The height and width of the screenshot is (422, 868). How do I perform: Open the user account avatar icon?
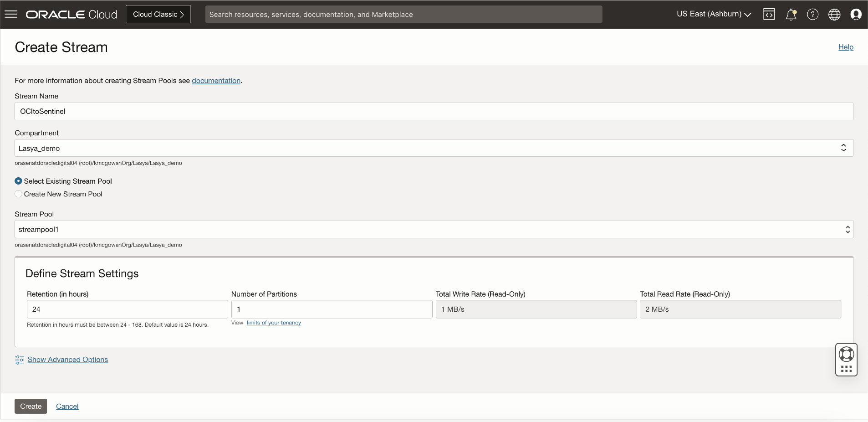pyautogui.click(x=855, y=14)
